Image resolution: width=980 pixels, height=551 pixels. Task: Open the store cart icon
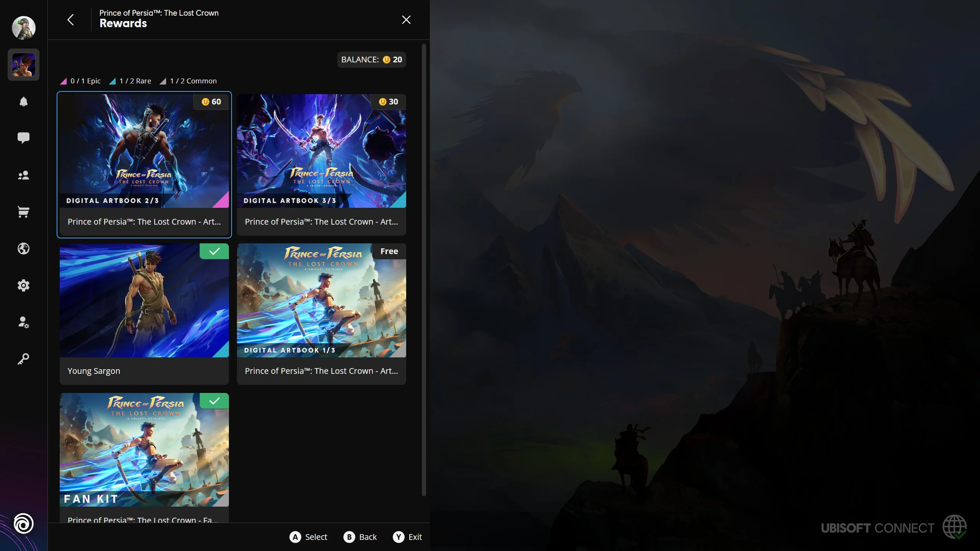pyautogui.click(x=23, y=212)
